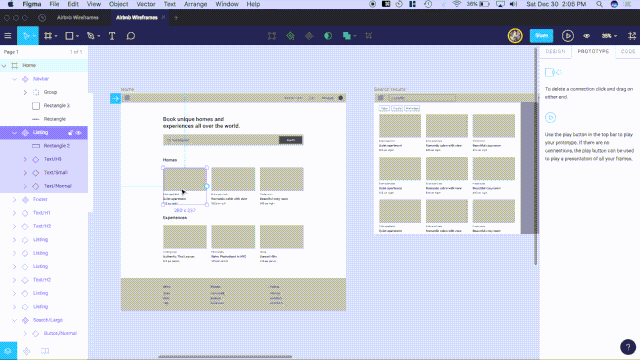Select the Move tool
Viewport: 640px width, 360px height.
coord(26,36)
